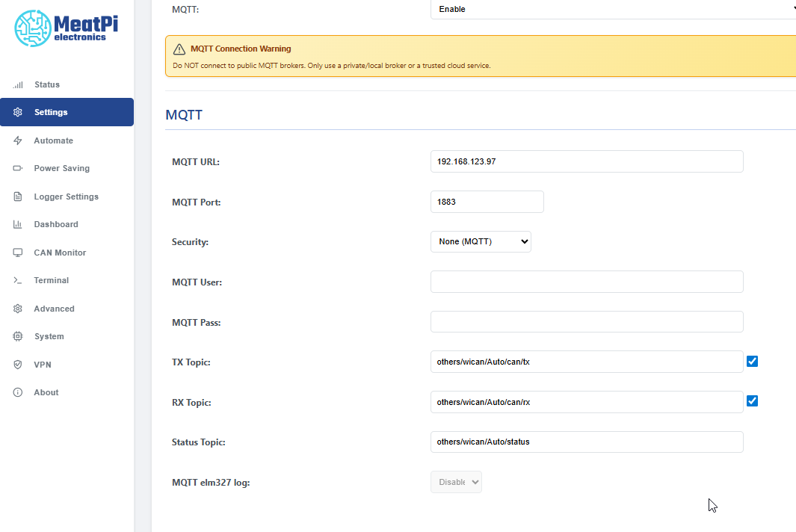Open CAN Monitor via its monitor icon
The width and height of the screenshot is (796, 532).
pos(18,253)
